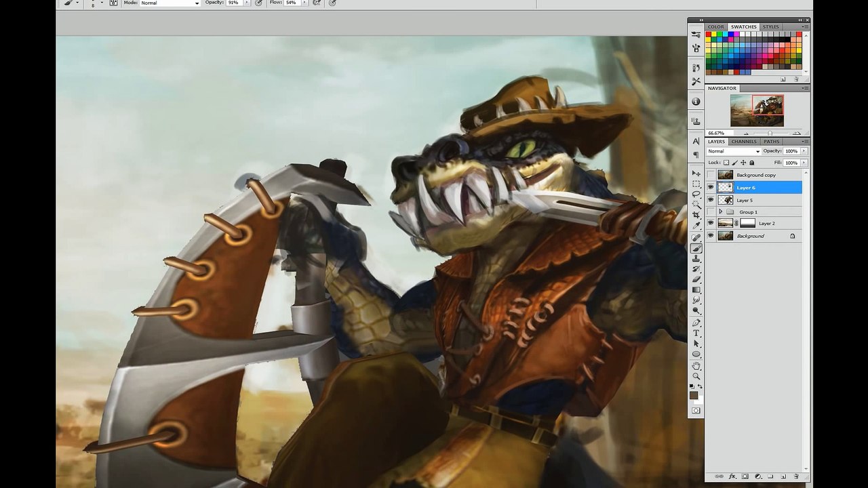Open the Paragraph panel icon

point(696,155)
